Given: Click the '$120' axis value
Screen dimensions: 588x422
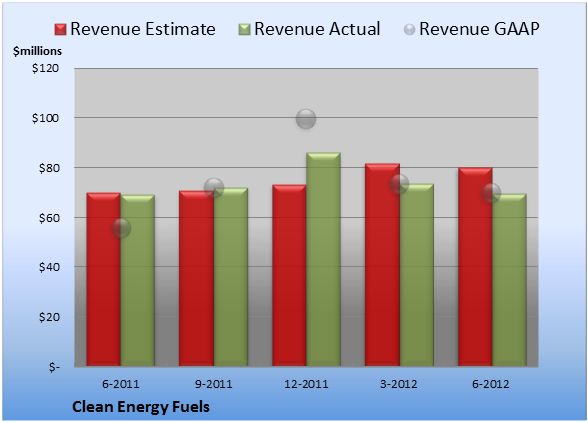Looking at the screenshot, I should pos(45,68).
